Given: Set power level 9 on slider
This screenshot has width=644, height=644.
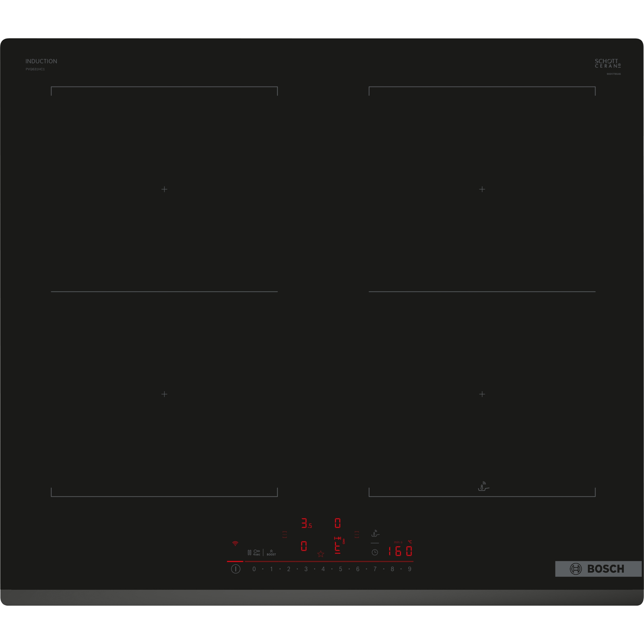Looking at the screenshot, I should (x=410, y=569).
